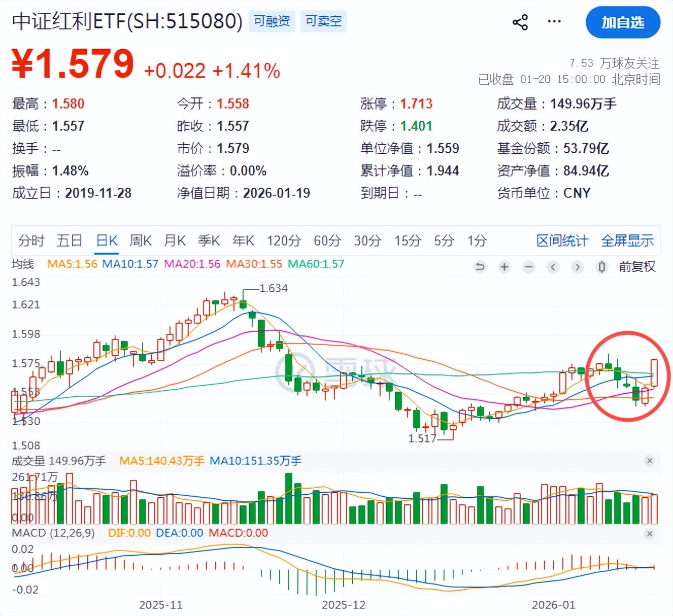Select the 60分 interval tab

pos(327,241)
